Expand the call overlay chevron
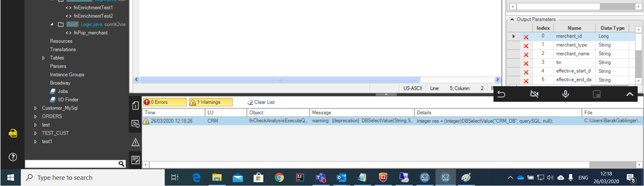The image size is (644, 186). 629,94
